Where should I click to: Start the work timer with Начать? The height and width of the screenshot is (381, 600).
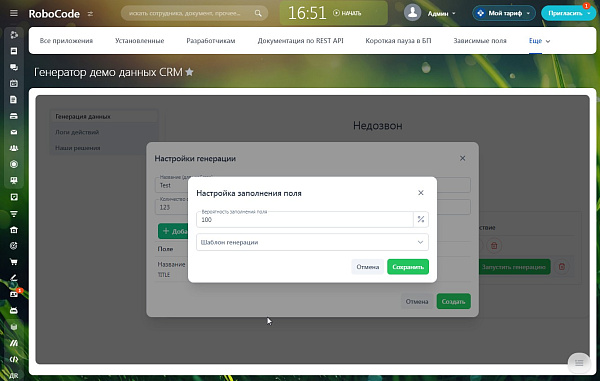point(347,13)
